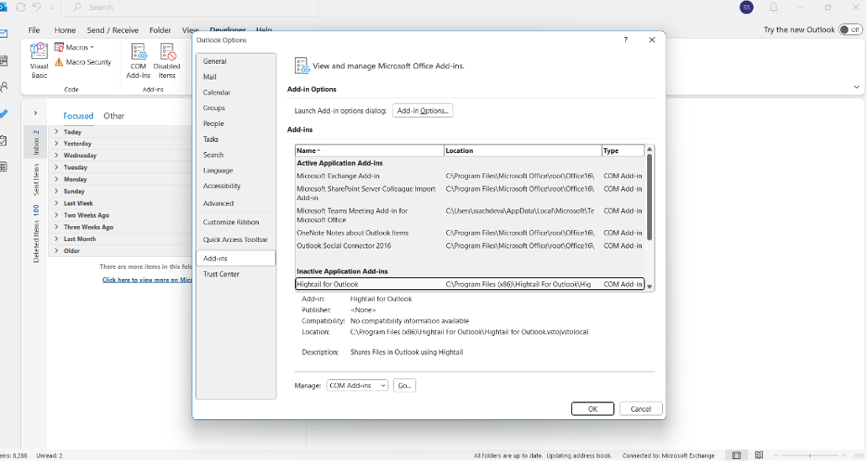
Task: Open the Macros dropdown in ribbon
Action: (x=75, y=47)
